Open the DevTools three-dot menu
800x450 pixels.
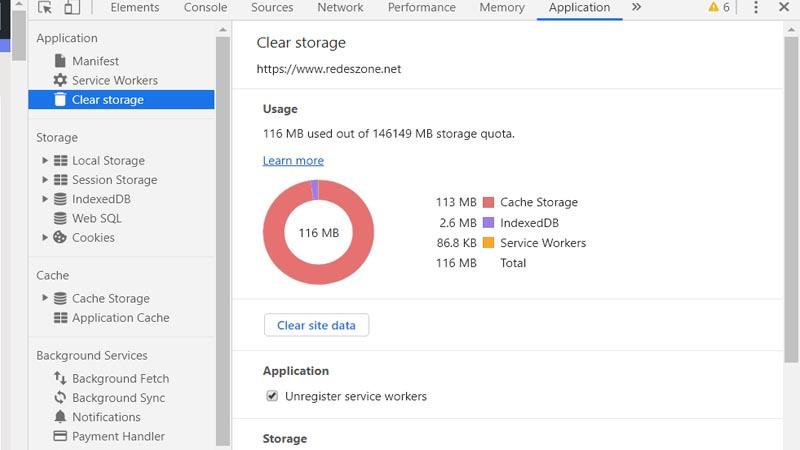tap(756, 8)
